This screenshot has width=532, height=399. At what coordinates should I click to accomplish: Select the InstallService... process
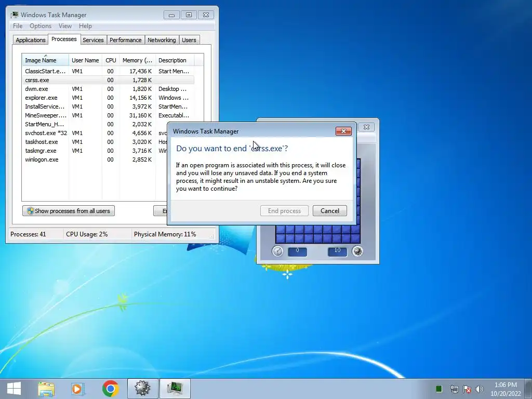[108, 107]
